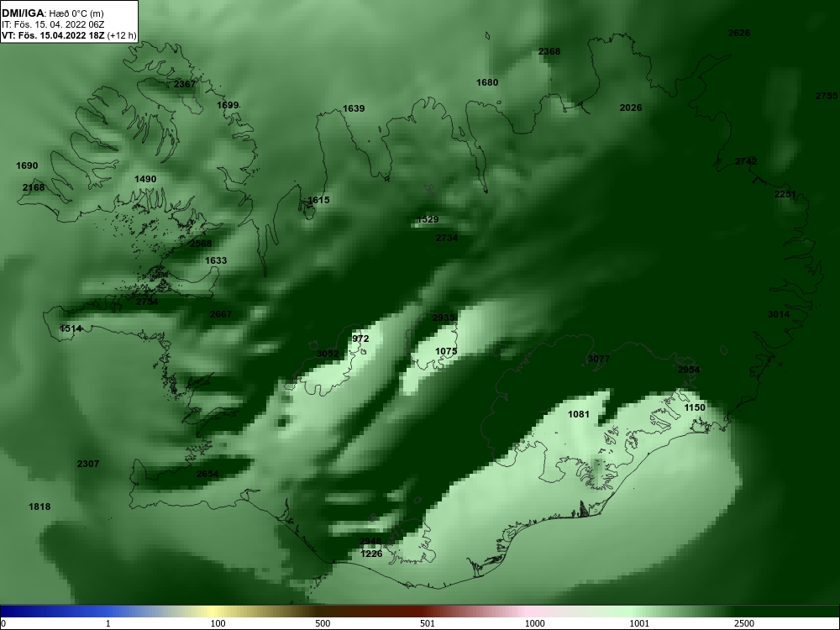Click the map value 972
Image resolution: width=840 pixels, height=630 pixels.
coord(360,339)
